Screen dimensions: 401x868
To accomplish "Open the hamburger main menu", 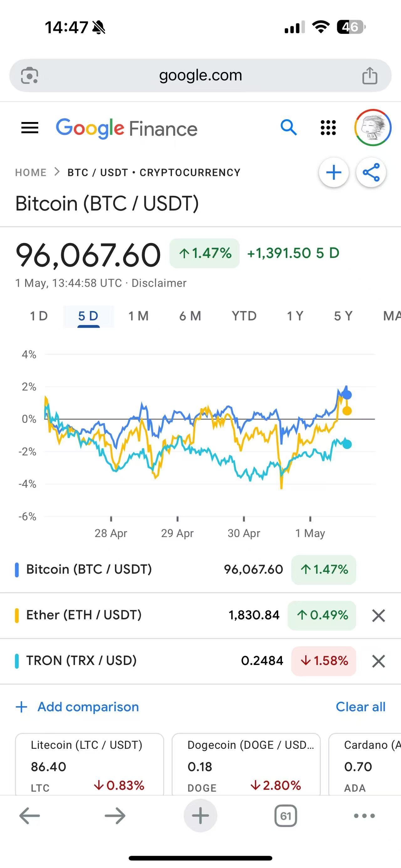I will pyautogui.click(x=30, y=128).
